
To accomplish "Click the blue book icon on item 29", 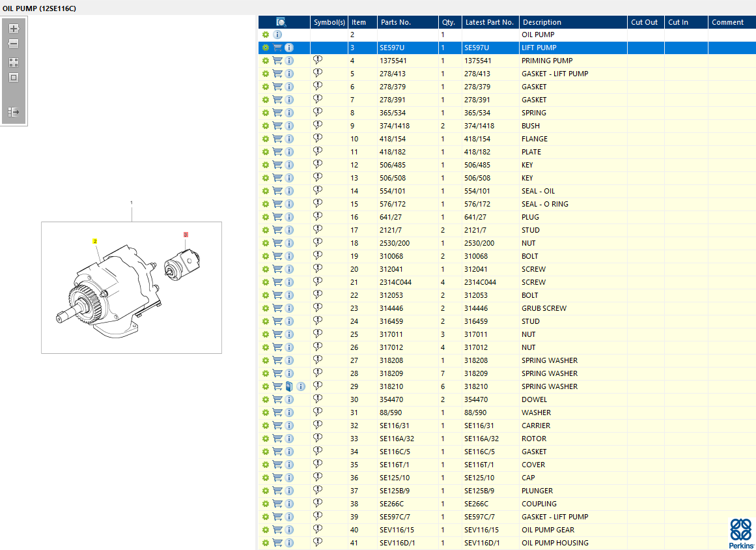I will pyautogui.click(x=289, y=386).
